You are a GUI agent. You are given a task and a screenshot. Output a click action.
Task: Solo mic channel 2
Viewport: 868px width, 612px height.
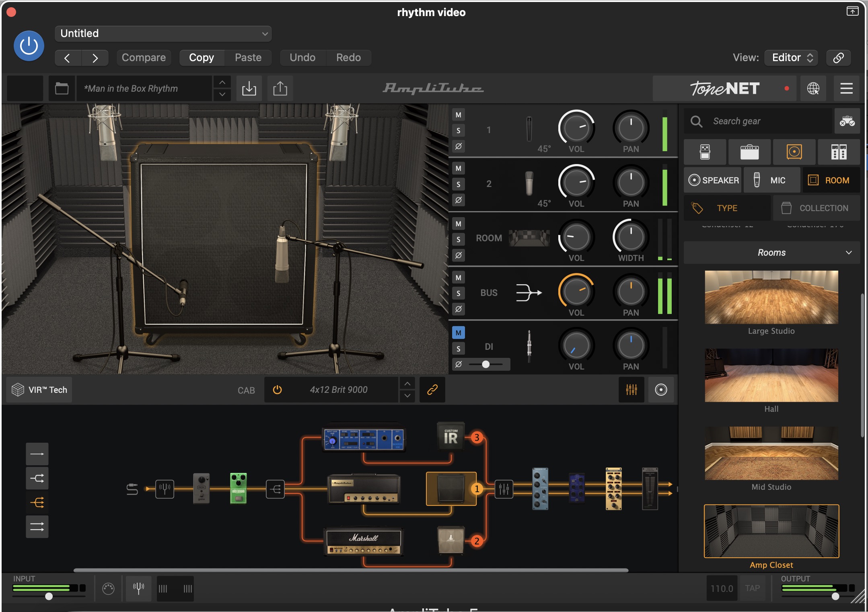(458, 184)
